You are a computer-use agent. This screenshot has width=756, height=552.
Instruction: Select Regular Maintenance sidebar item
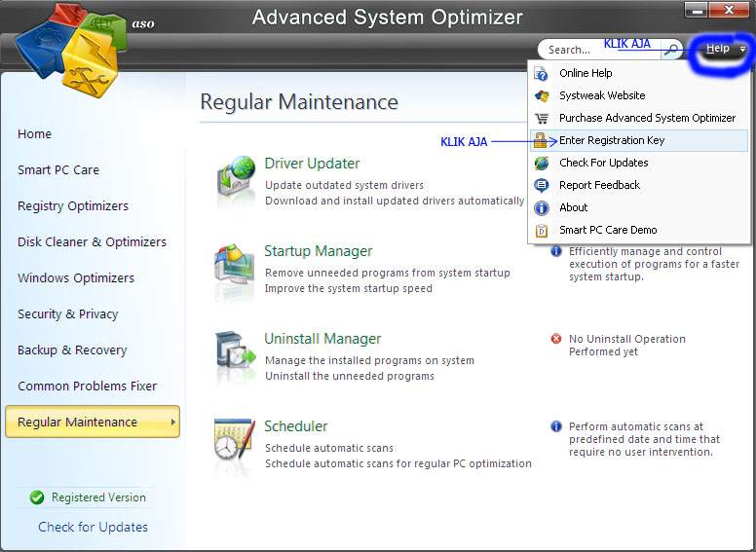coord(93,422)
